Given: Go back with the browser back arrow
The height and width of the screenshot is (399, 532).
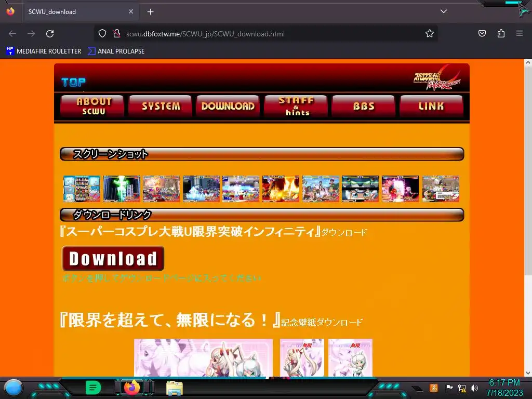Looking at the screenshot, I should (12, 34).
